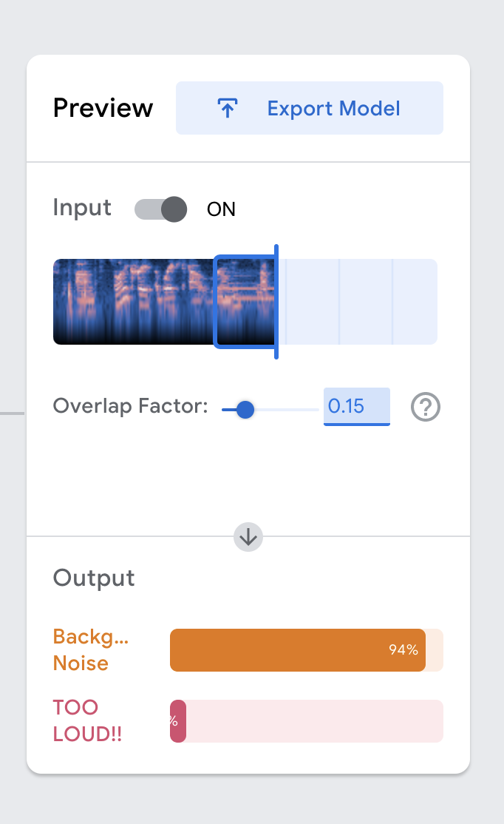
Task: Click the Overlap Factor value field 0.15
Action: point(356,406)
